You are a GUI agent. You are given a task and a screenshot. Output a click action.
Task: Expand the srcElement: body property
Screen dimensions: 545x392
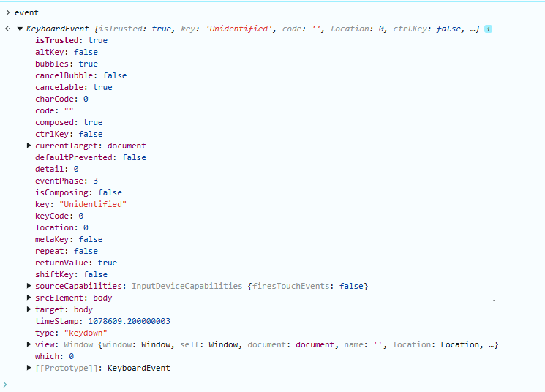click(29, 298)
